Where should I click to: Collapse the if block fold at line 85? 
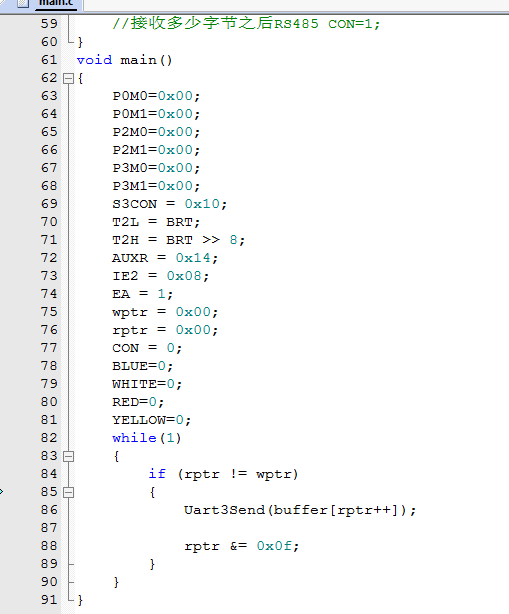(69, 492)
